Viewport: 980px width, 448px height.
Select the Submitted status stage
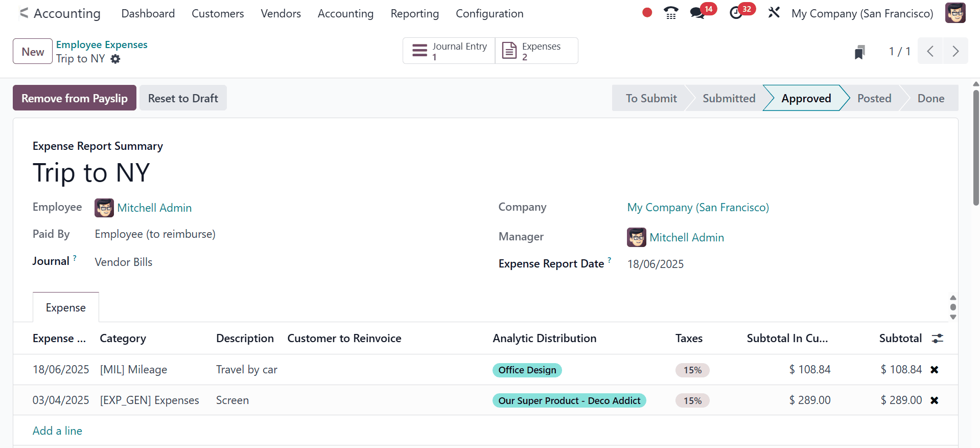pyautogui.click(x=729, y=98)
